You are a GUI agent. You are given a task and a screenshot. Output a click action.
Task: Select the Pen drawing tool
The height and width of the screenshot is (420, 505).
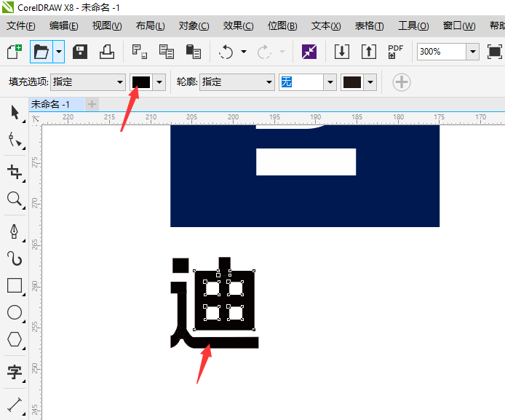[x=15, y=231]
